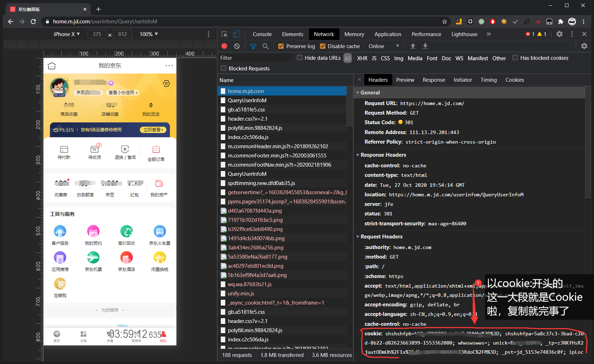Toggle the network filter funnel icon
The image size is (594, 364).
253,46
